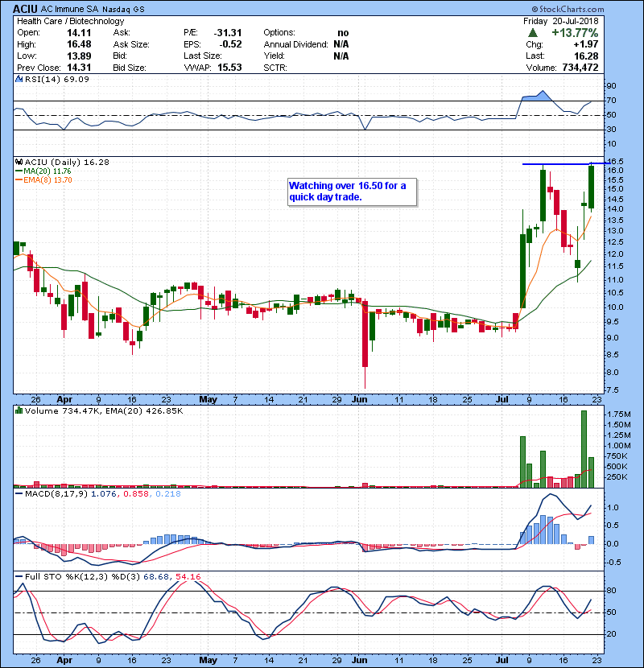Click the light-blue MACD histogram value 0.218
Viewport: 644px width, 668px height.
click(x=168, y=494)
